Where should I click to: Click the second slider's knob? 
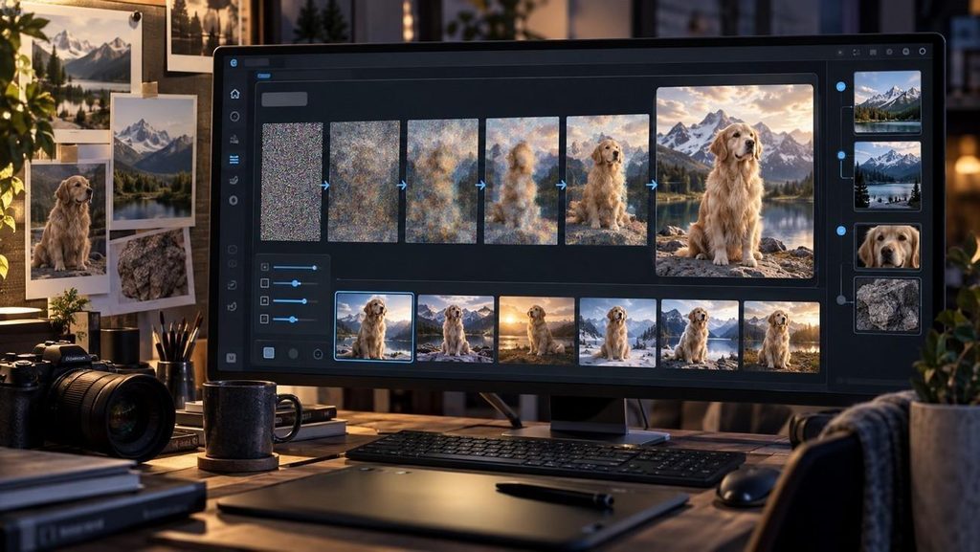coord(296,283)
